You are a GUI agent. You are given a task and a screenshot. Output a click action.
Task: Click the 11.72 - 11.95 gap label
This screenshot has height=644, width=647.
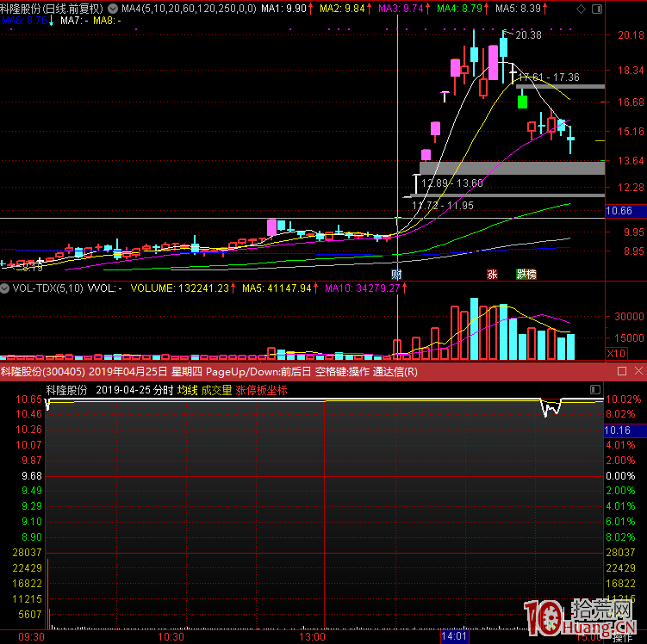442,205
